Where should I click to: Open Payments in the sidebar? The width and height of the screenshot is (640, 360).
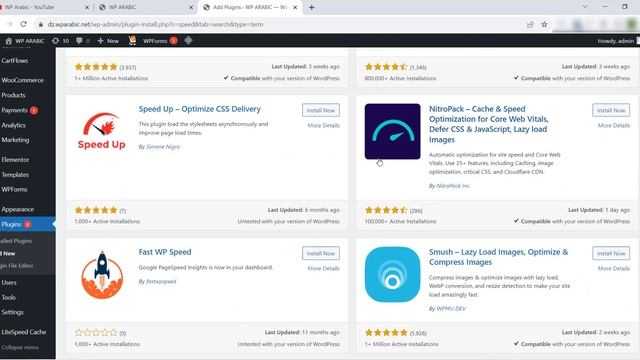(x=15, y=110)
